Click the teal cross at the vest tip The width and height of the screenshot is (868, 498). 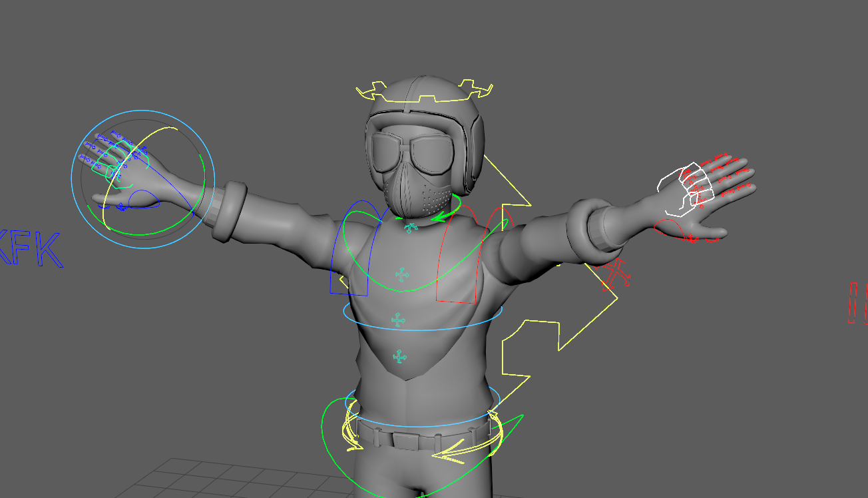[x=400, y=357]
